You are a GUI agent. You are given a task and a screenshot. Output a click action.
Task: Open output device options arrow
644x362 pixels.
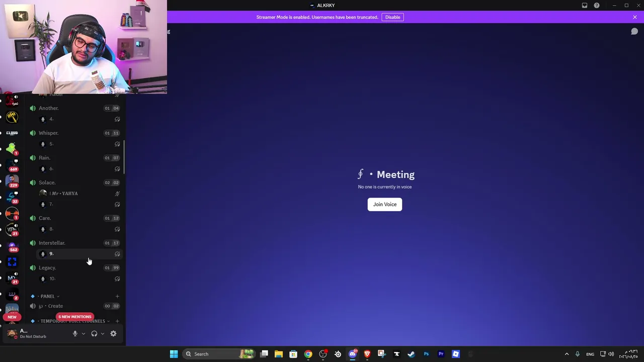(x=103, y=333)
